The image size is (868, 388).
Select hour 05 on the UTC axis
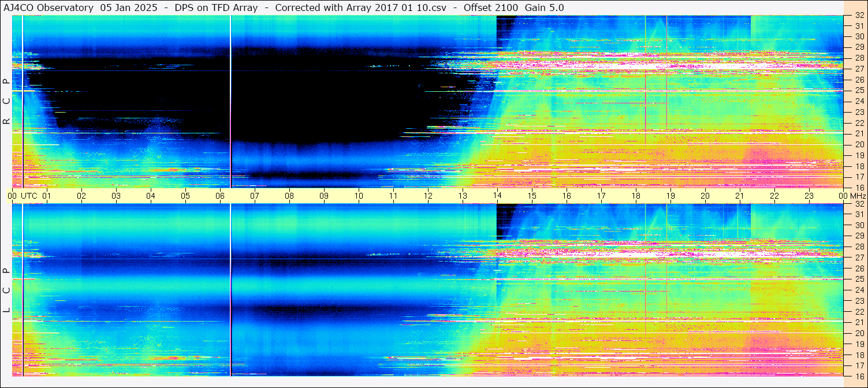click(185, 196)
